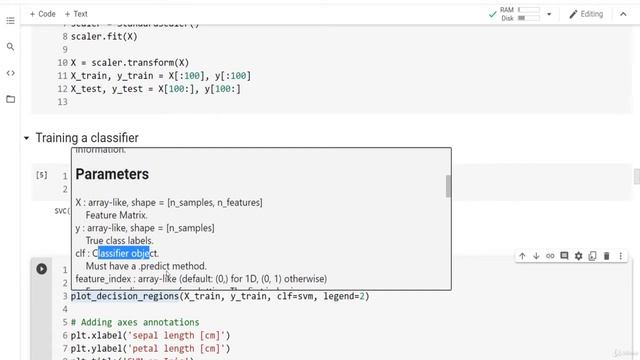Click the 'True class labels.' description text

click(120, 240)
